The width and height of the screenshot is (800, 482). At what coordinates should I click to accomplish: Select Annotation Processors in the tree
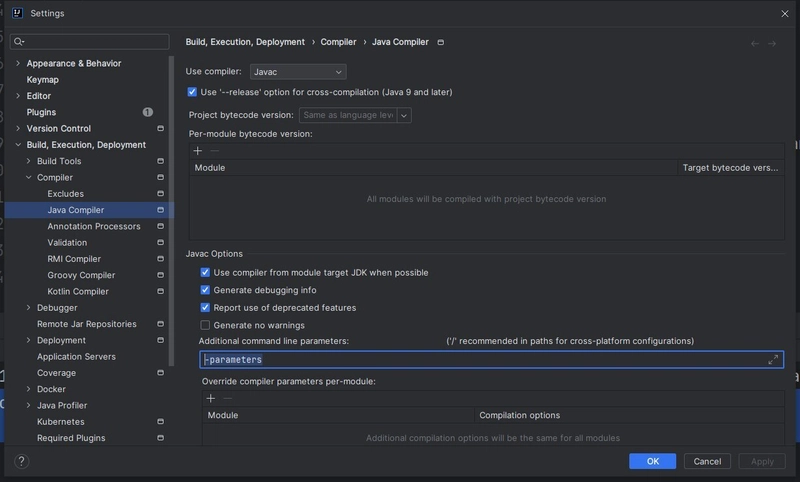(94, 226)
